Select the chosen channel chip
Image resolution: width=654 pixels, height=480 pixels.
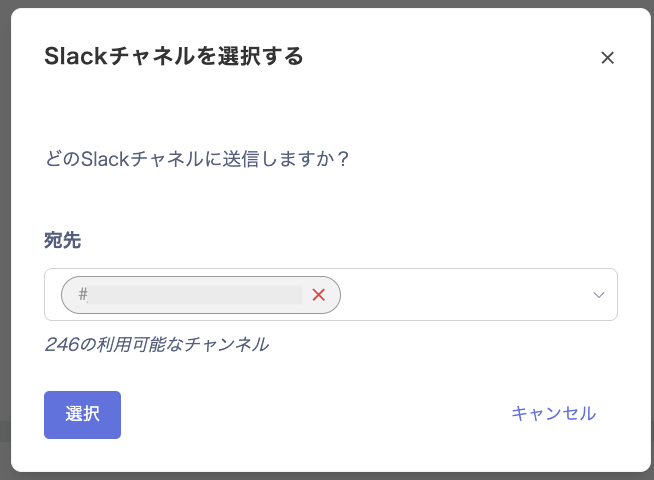click(x=200, y=295)
